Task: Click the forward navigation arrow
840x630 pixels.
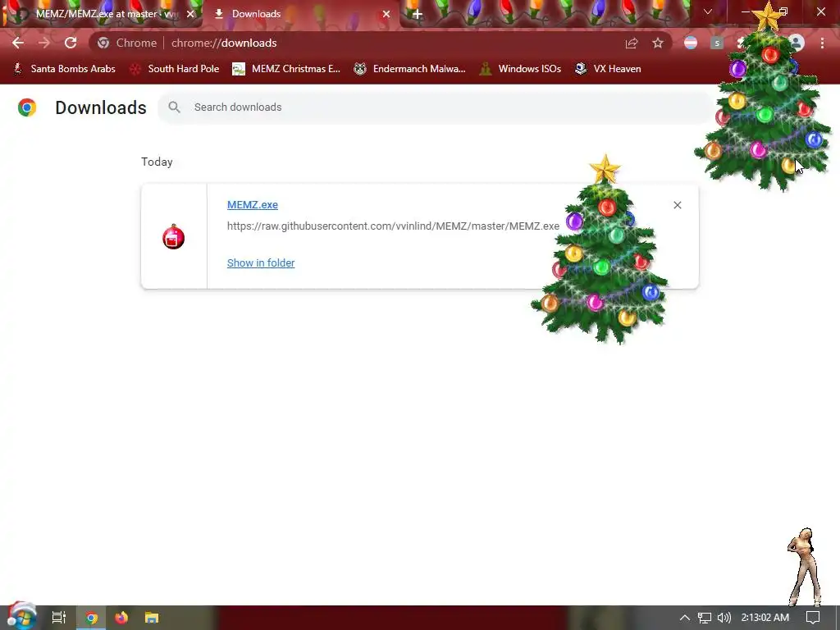Action: pyautogui.click(x=44, y=43)
